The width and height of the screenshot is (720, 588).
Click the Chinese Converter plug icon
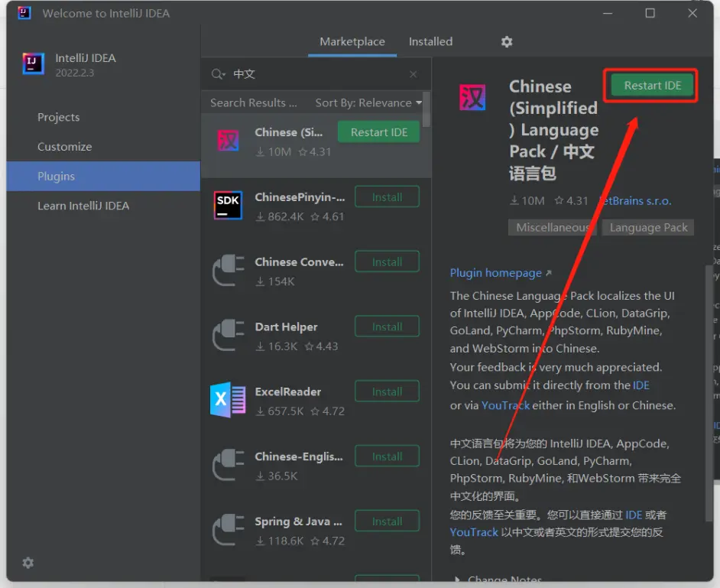tap(229, 270)
